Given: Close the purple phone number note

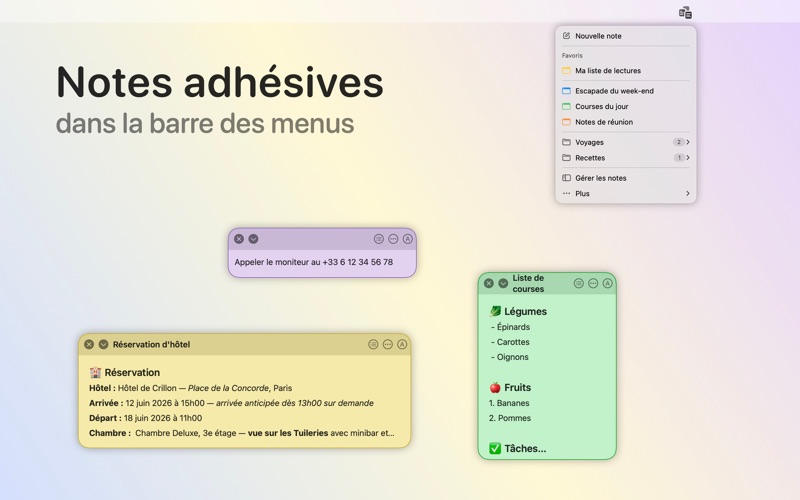Looking at the screenshot, I should point(239,239).
